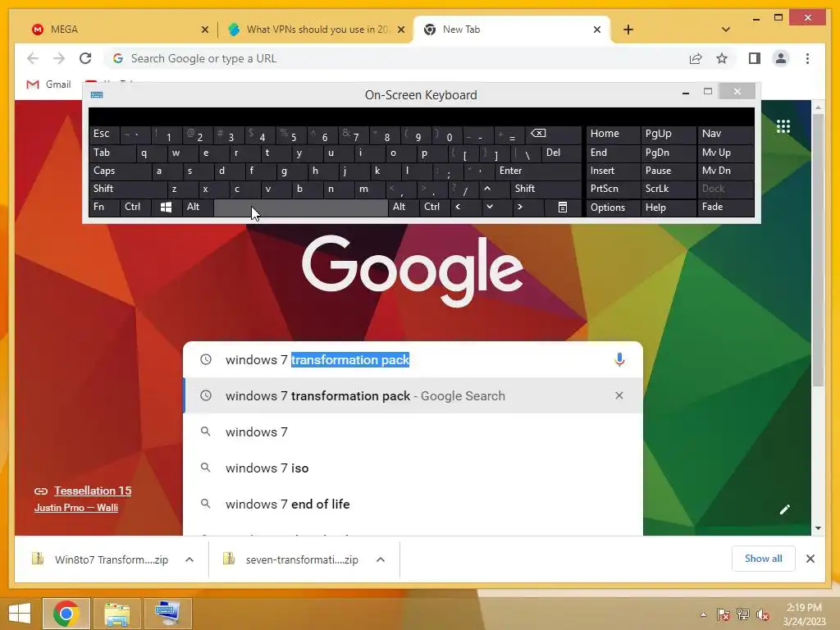This screenshot has width=840, height=630.
Task: Open the On-Screen Keyboard taskbar icon
Action: 168,614
